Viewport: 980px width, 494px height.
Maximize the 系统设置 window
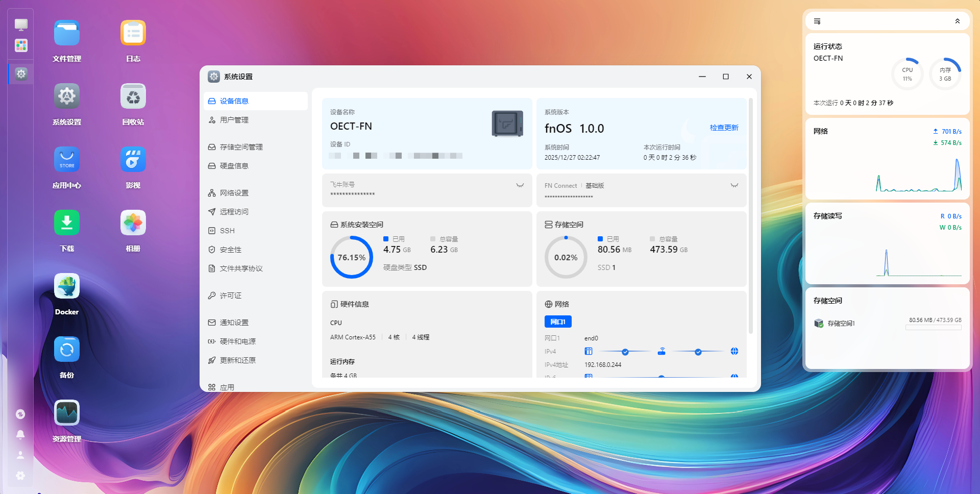coord(726,77)
